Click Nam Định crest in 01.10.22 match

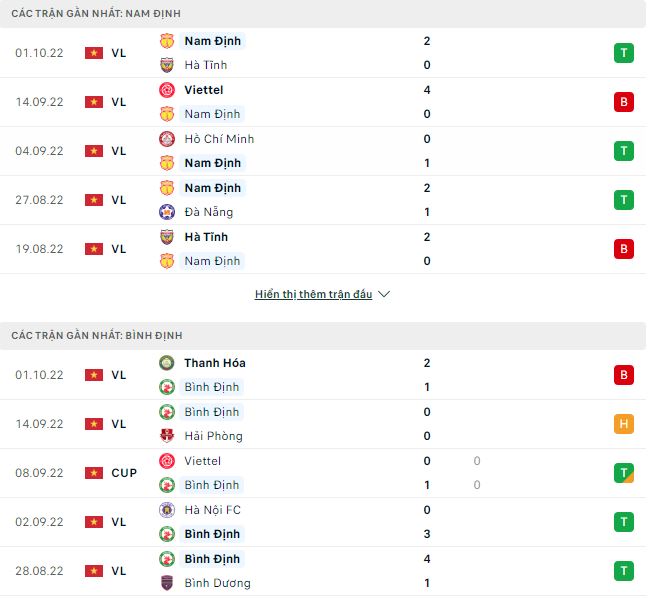(x=167, y=41)
